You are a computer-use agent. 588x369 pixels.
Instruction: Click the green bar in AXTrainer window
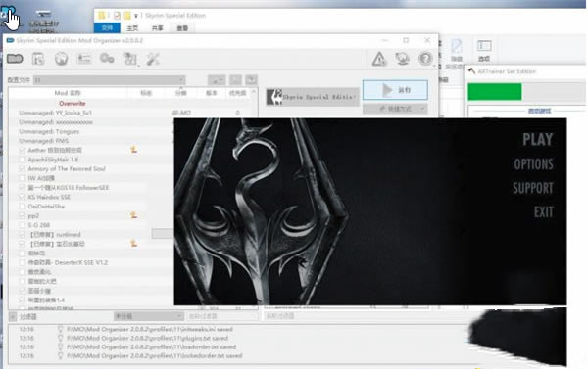click(x=495, y=92)
